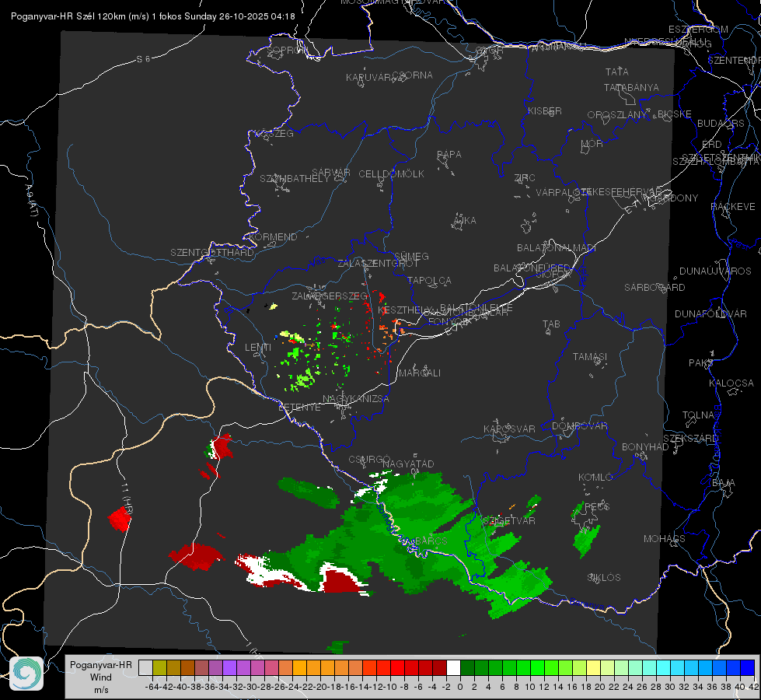This screenshot has height=700, width=761.
Task: Click the swirl logo icon near the legend
Action: (x=26, y=674)
